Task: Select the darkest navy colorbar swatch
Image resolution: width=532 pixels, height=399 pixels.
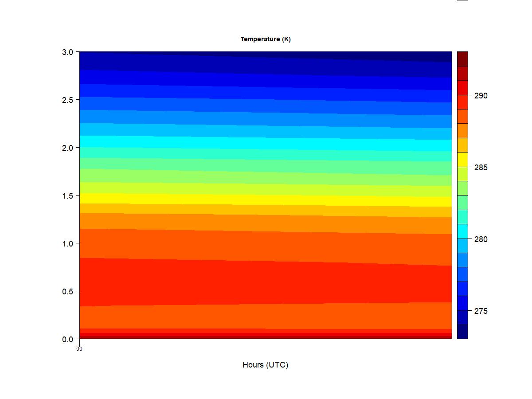Action: 462,332
